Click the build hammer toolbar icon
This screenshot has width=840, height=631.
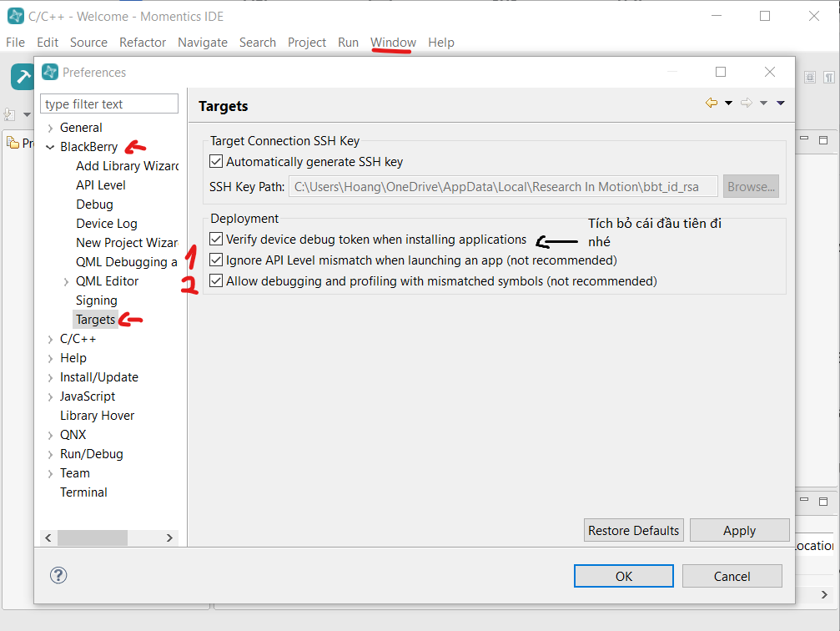[22, 77]
